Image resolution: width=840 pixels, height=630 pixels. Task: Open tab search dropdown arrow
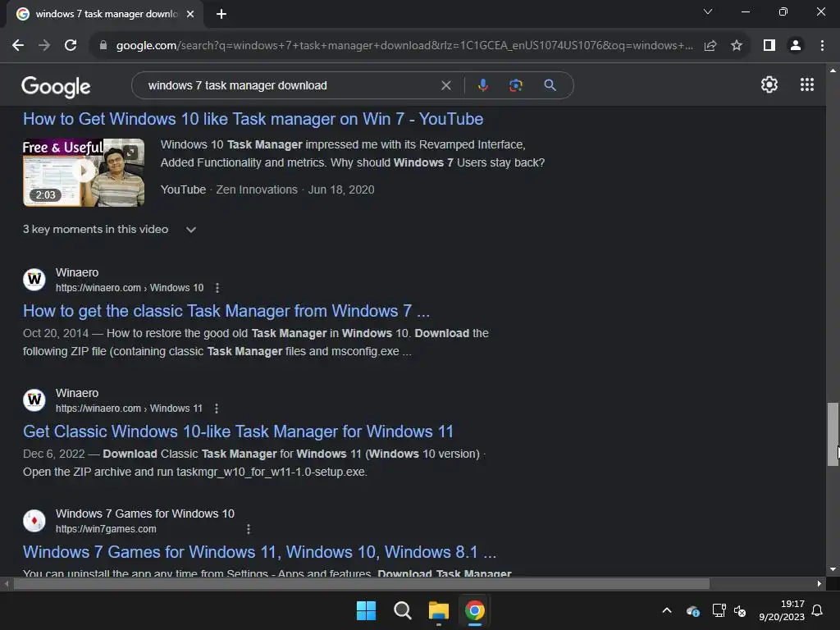(708, 11)
